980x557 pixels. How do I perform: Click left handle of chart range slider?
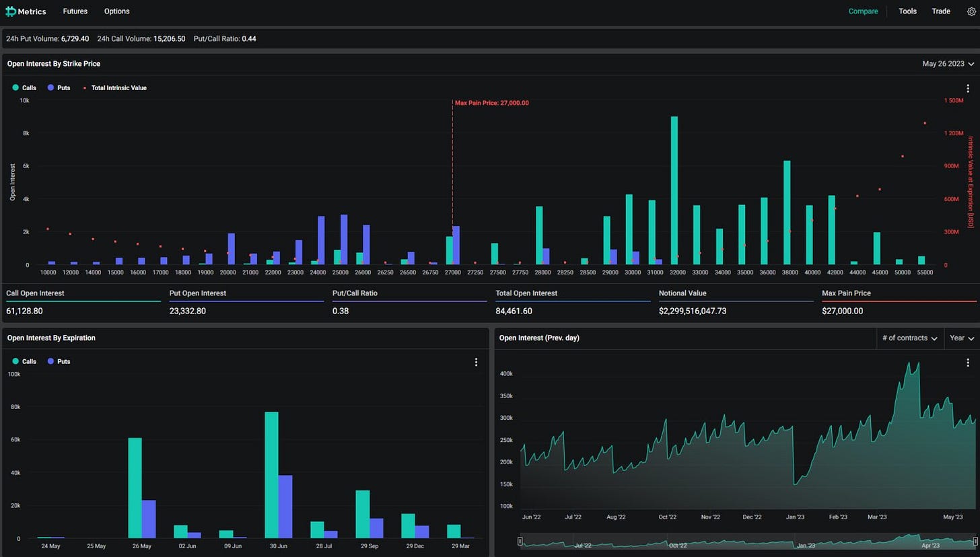click(520, 542)
